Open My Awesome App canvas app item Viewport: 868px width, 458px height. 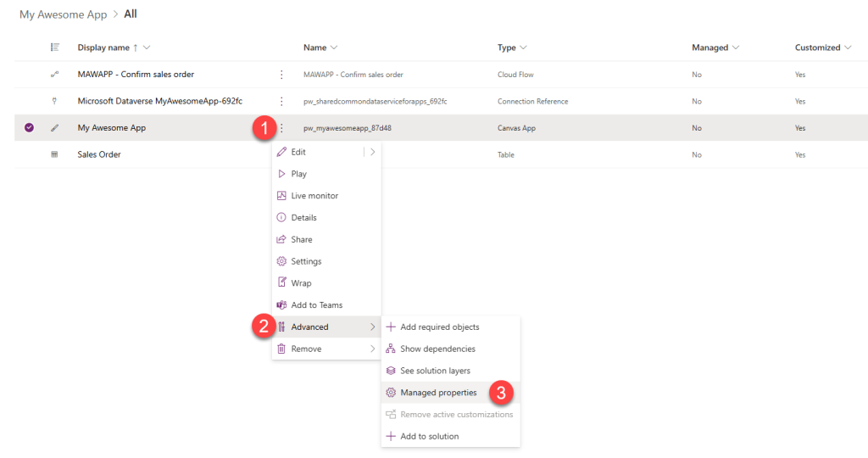pyautogui.click(x=112, y=128)
